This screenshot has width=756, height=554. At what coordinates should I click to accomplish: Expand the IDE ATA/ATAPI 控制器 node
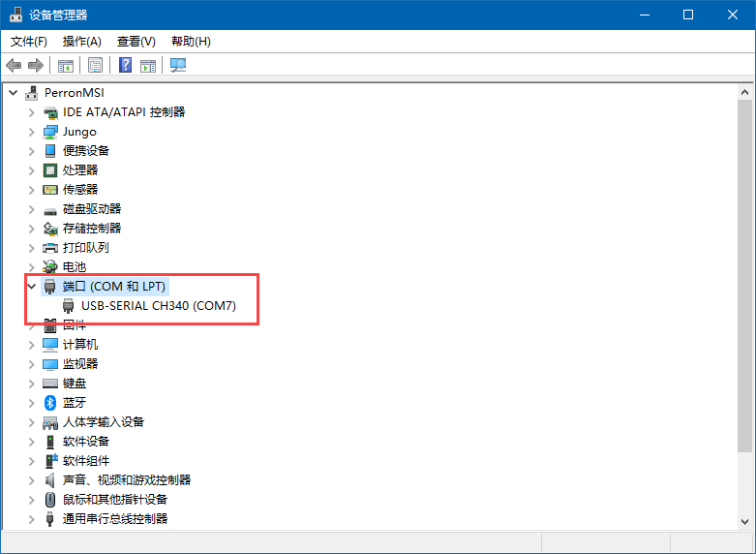[32, 112]
